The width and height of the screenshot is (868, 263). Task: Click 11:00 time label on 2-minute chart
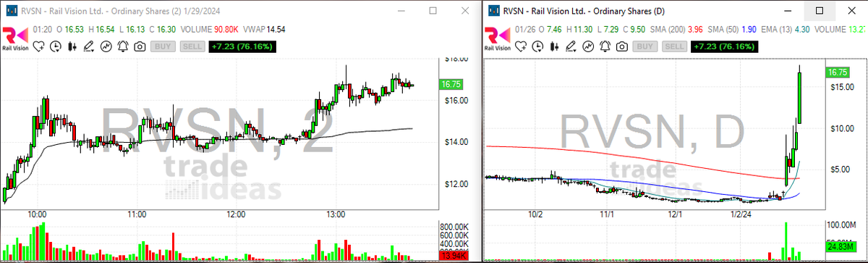(137, 214)
